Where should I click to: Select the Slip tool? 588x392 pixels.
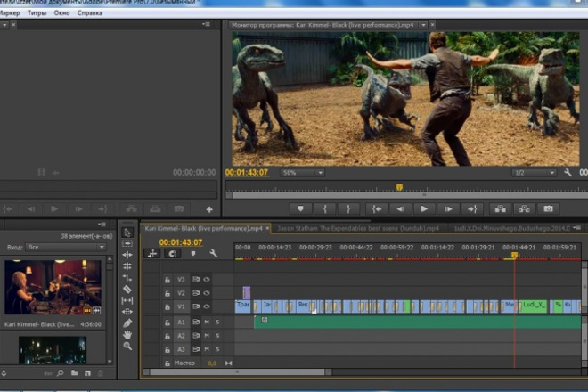(127, 300)
